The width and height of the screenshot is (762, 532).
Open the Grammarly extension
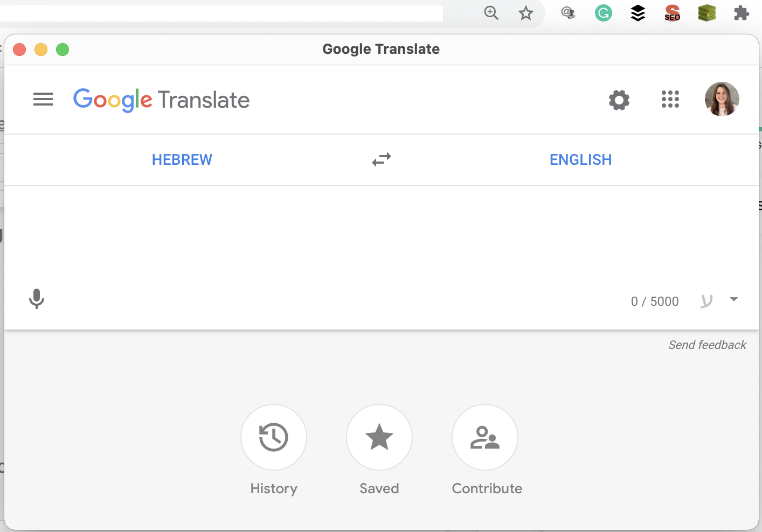point(603,13)
